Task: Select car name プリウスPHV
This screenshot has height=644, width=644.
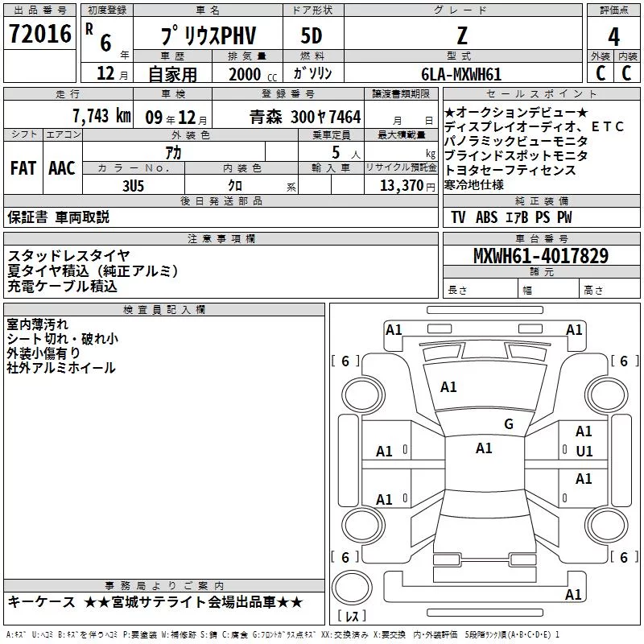Action: pyautogui.click(x=208, y=35)
